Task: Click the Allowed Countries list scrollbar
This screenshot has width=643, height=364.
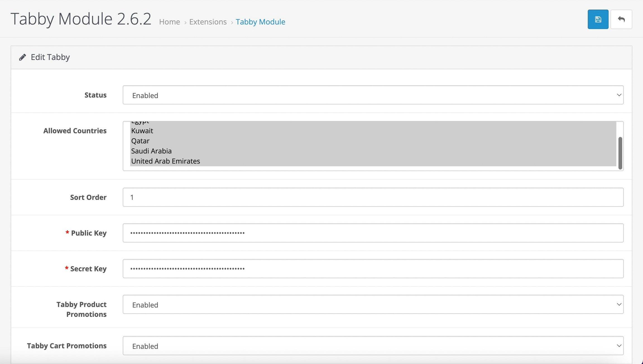Action: click(x=620, y=153)
